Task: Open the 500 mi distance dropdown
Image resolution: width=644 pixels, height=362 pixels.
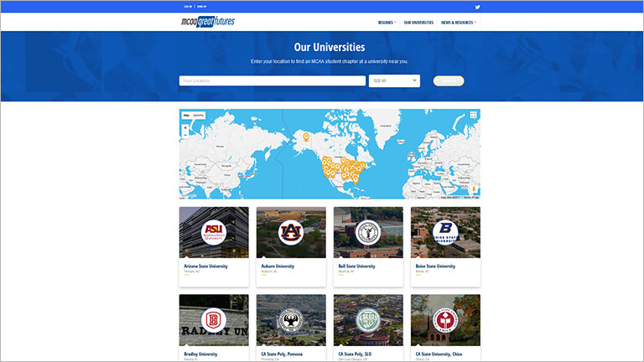Action: tap(394, 80)
